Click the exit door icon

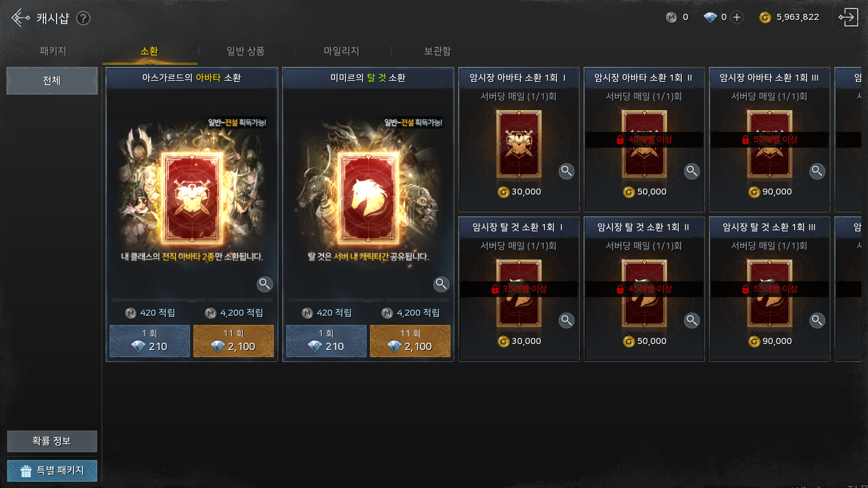click(x=848, y=17)
